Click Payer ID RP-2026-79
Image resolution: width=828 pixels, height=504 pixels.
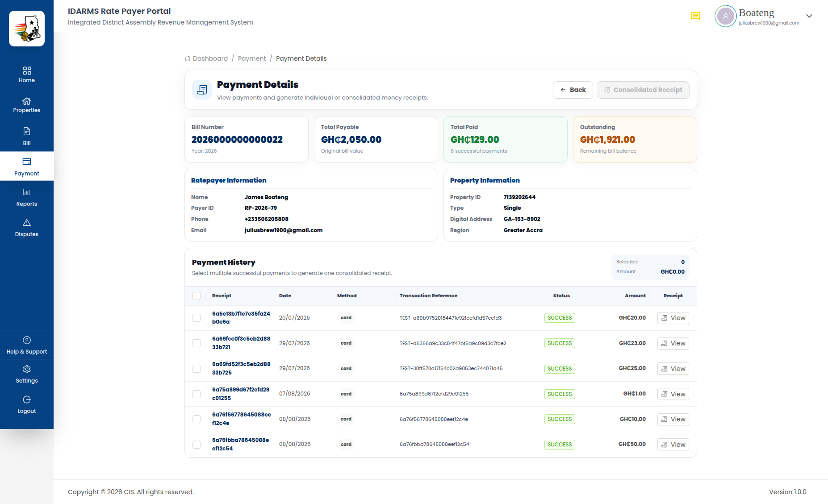261,208
